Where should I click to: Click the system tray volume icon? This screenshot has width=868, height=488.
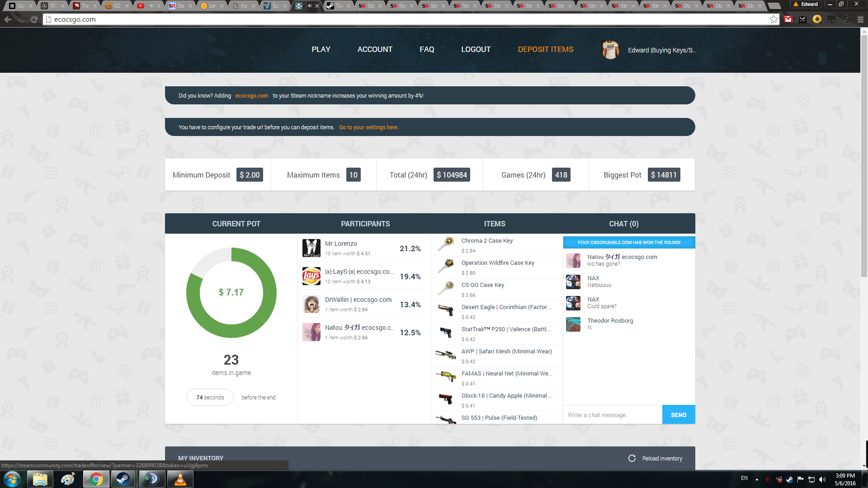pyautogui.click(x=822, y=479)
